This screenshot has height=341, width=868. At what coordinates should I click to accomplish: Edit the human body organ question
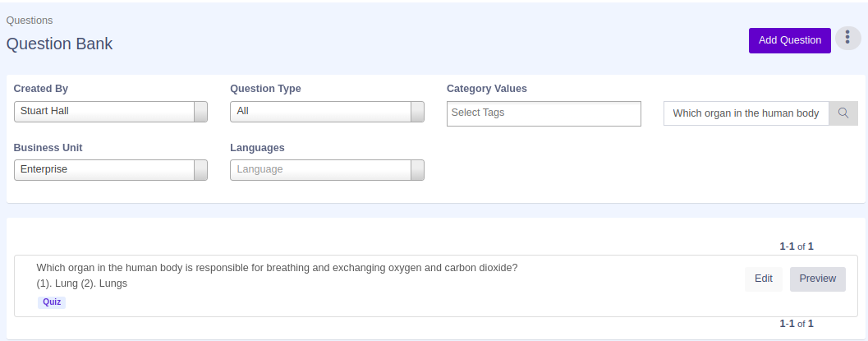[763, 279]
